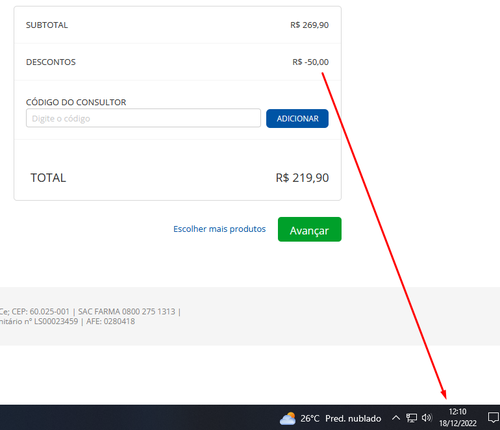The height and width of the screenshot is (430, 500).
Task: Click the 26°C temperature reading
Action: [310, 418]
